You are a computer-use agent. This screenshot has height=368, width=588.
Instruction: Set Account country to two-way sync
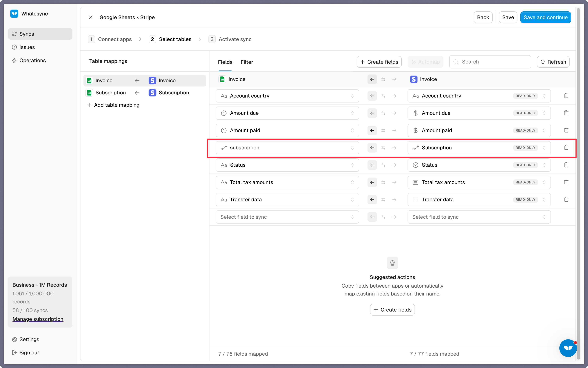point(383,96)
